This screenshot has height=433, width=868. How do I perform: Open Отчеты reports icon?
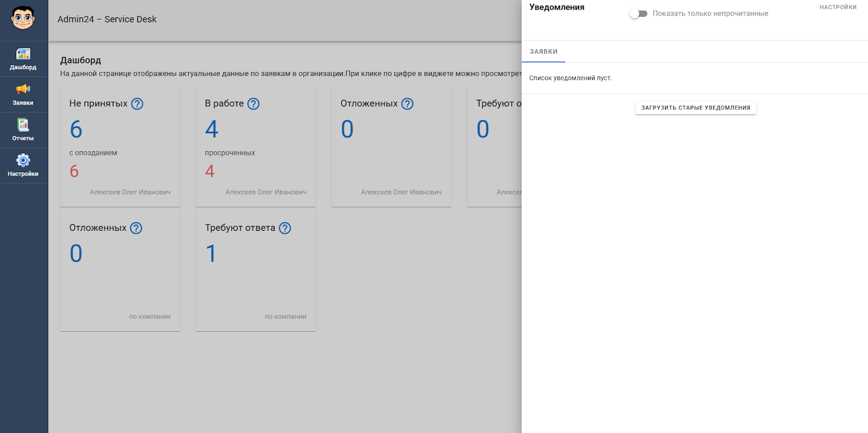[x=23, y=125]
